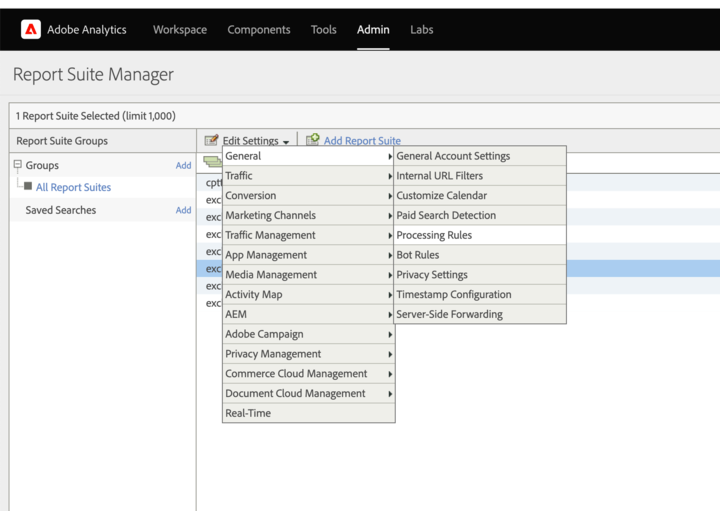Click Add link beside Saved Searches
The image size is (720, 511).
[183, 210]
